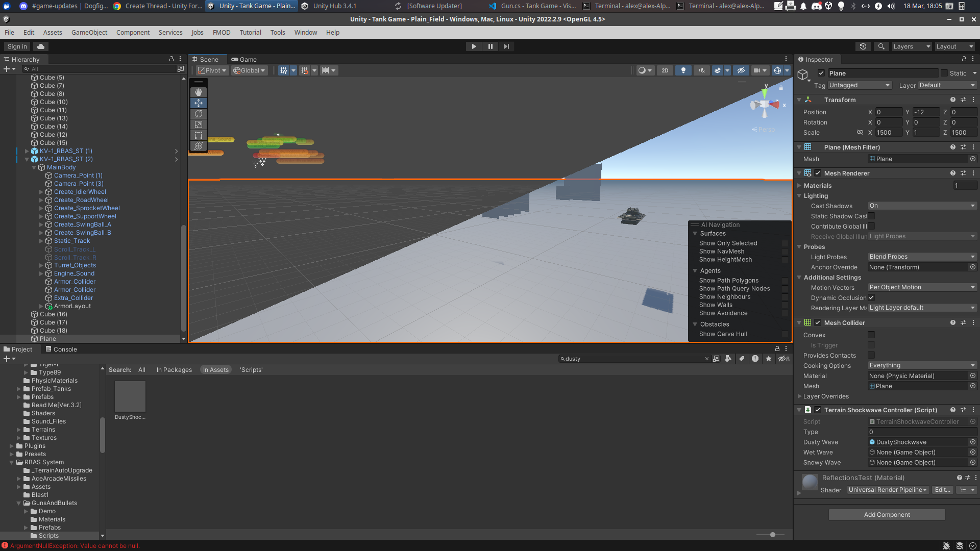
Task: Select the Rotate tool
Action: pyautogui.click(x=199, y=114)
